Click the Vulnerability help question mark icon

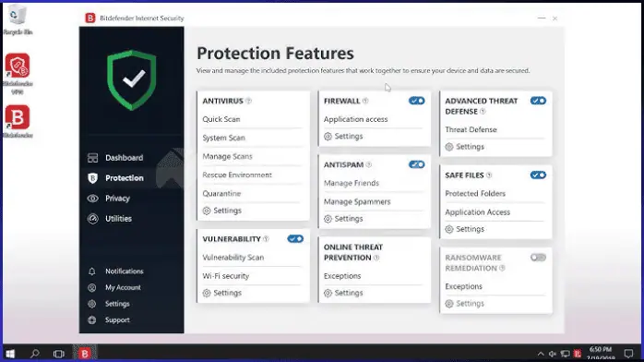[x=266, y=239]
